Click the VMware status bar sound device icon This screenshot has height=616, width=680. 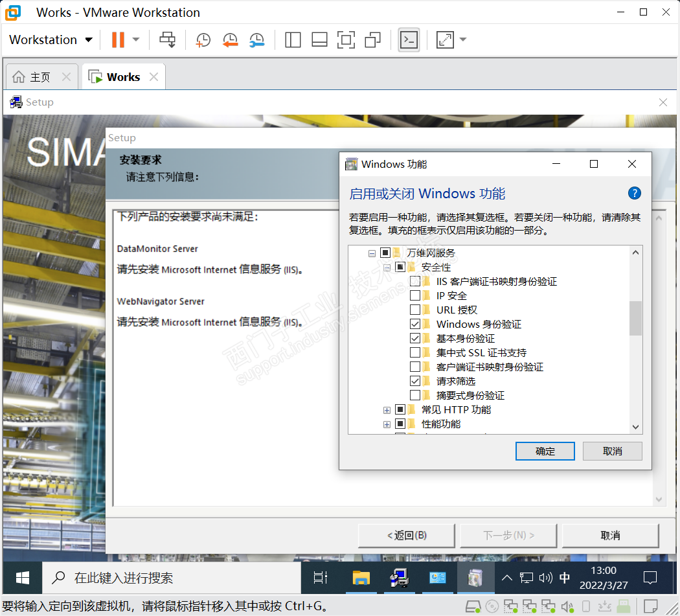coord(567,606)
